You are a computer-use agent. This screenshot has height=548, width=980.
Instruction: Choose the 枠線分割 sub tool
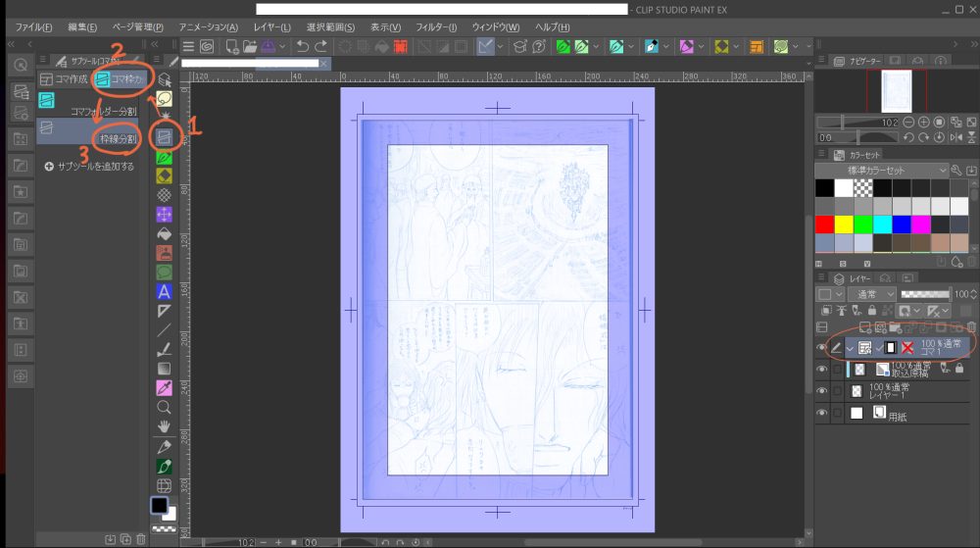coord(117,139)
